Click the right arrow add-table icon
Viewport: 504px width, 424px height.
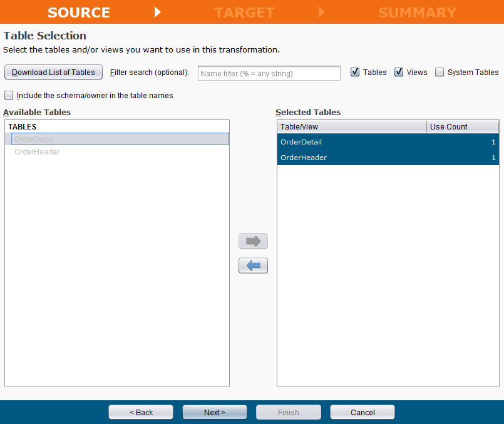pyautogui.click(x=253, y=241)
